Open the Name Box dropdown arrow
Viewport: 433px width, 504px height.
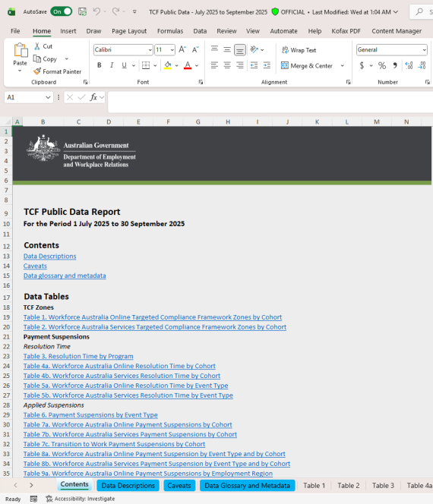[x=48, y=97]
